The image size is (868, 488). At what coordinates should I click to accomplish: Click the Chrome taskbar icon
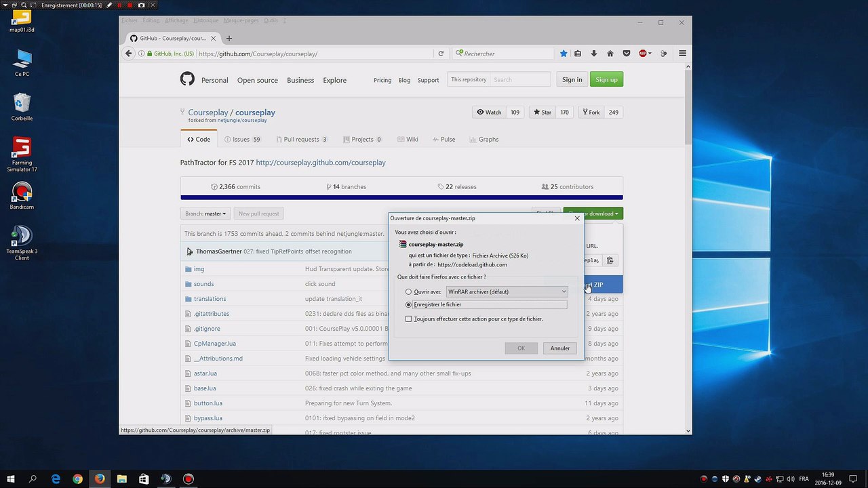pos(77,479)
